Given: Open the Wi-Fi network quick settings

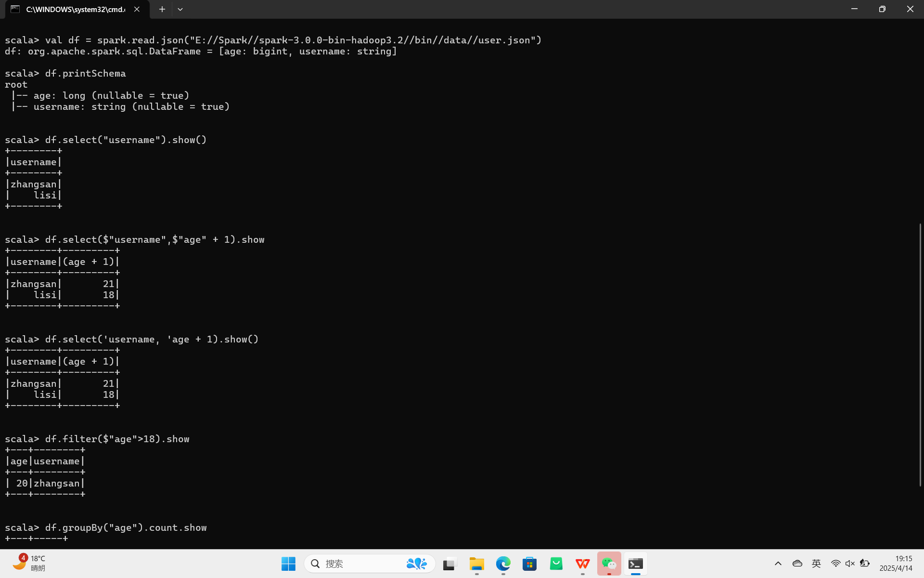Looking at the screenshot, I should (x=836, y=564).
